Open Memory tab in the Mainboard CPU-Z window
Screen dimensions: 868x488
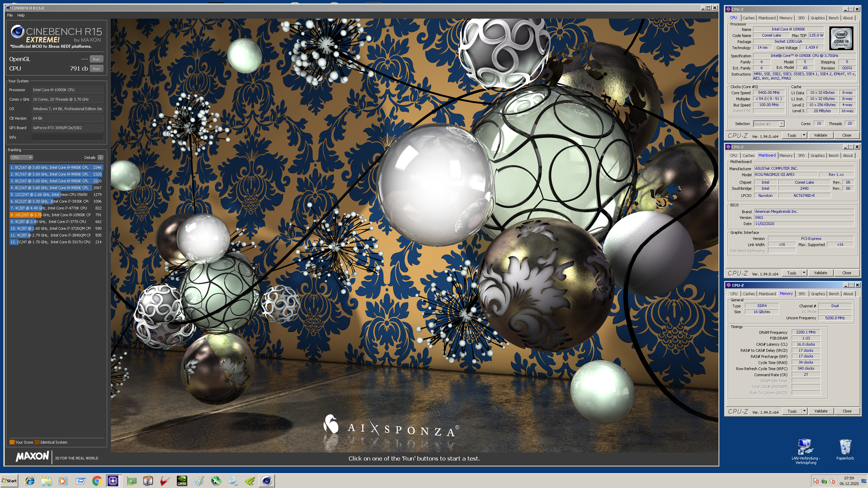point(786,156)
